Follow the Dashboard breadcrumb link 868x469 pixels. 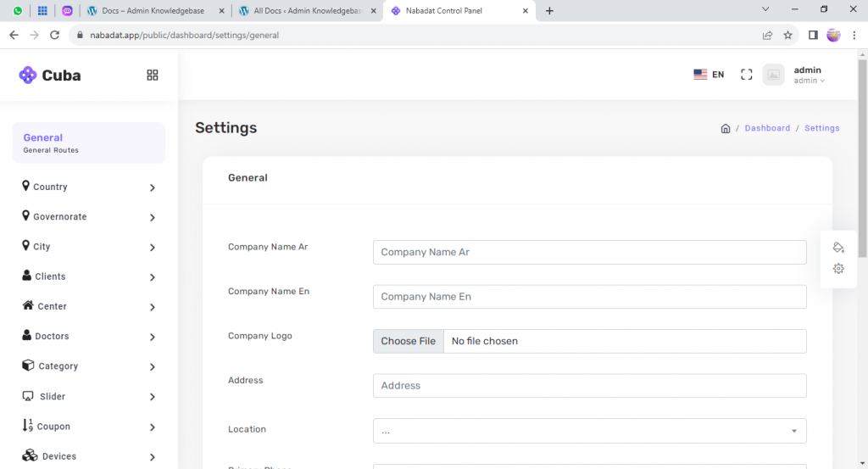pyautogui.click(x=767, y=129)
